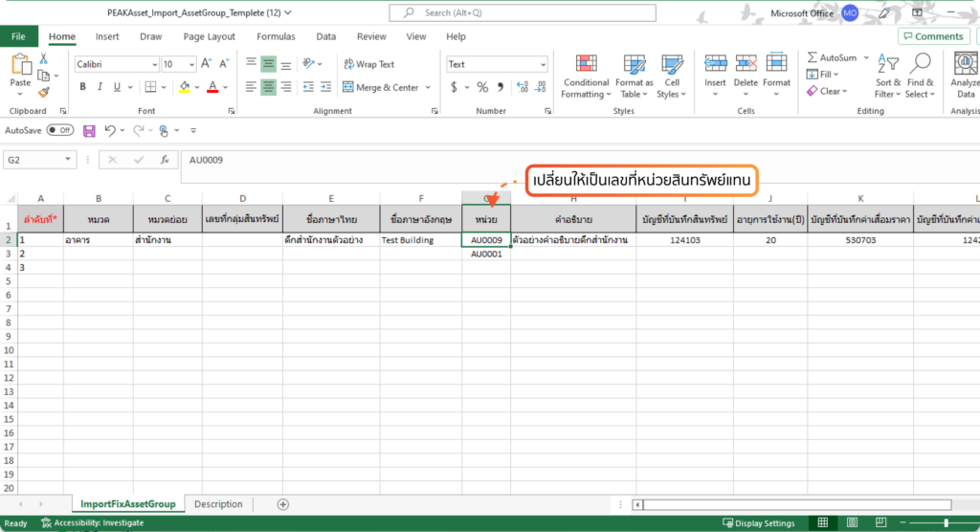Switch to the Formulas tab
The width and height of the screenshot is (980, 532).
276,37
